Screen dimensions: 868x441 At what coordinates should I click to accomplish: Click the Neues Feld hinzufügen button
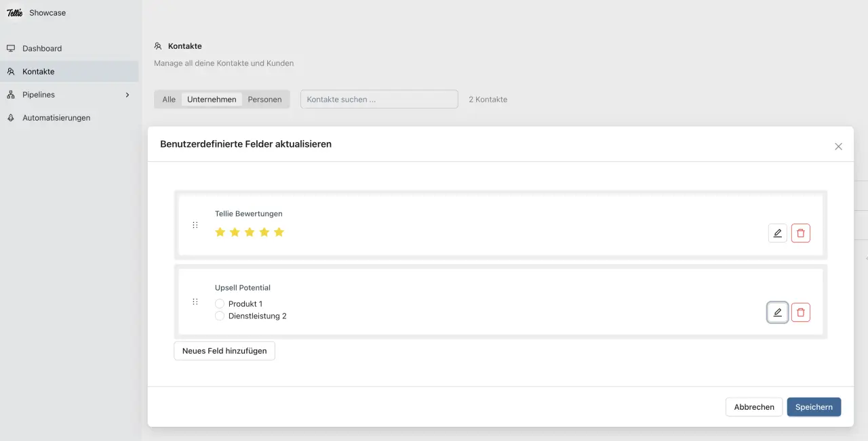tap(224, 350)
